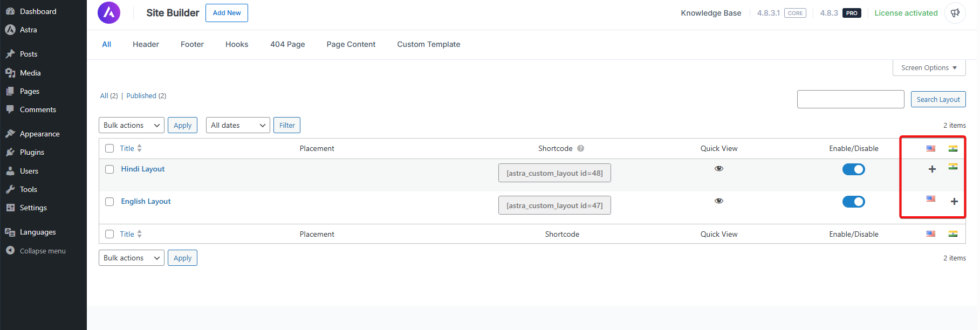Disable the Hindi Layout toggle
The width and height of the screenshot is (980, 330).
click(853, 169)
